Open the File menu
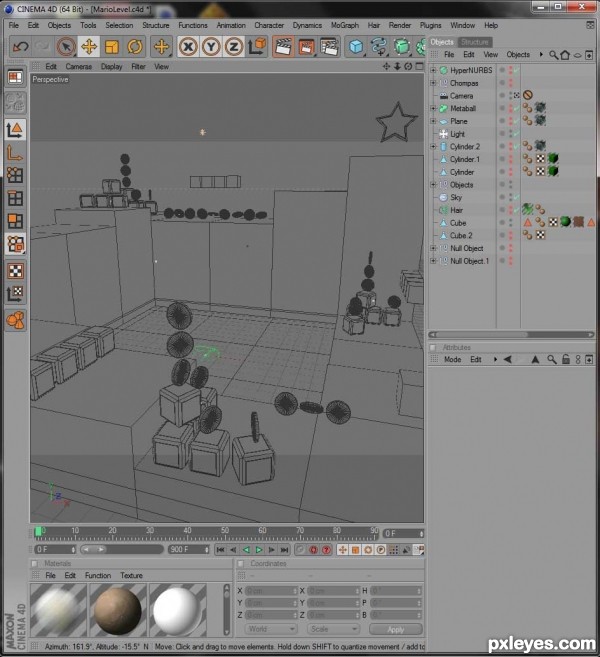 [x=13, y=25]
